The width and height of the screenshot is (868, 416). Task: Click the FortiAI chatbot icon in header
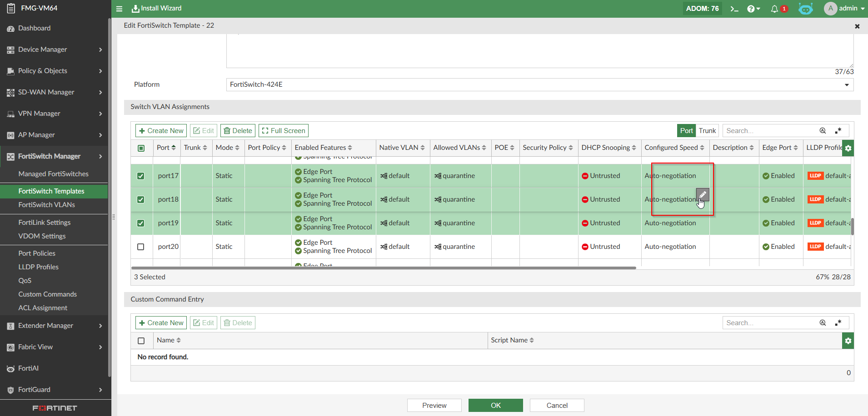click(x=805, y=8)
